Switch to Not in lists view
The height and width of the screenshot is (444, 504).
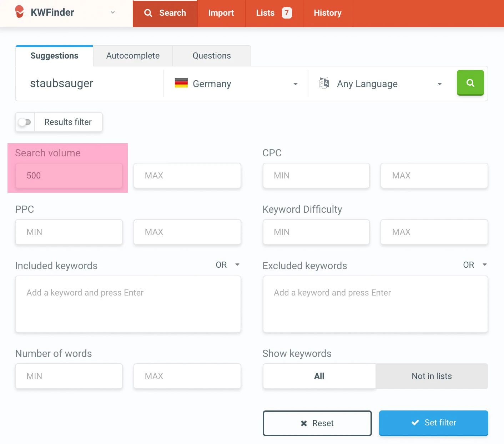click(x=432, y=376)
